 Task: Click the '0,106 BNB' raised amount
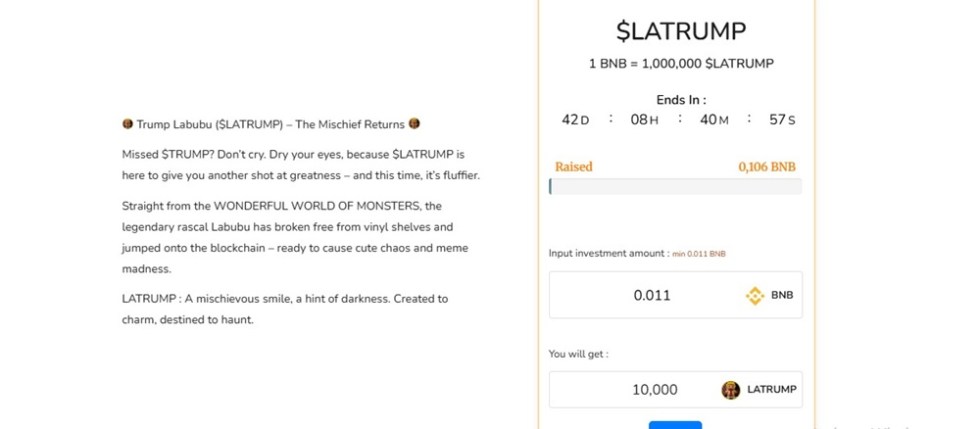pos(767,167)
